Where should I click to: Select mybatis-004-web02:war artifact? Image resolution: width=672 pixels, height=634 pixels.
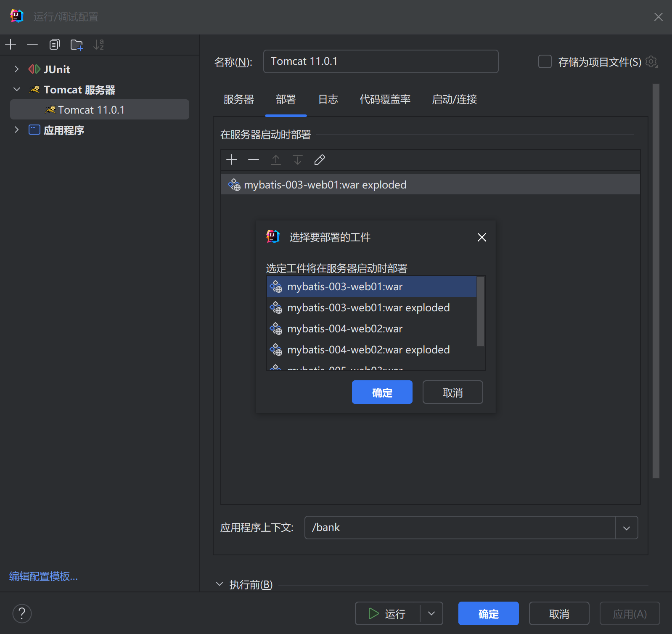(372, 329)
